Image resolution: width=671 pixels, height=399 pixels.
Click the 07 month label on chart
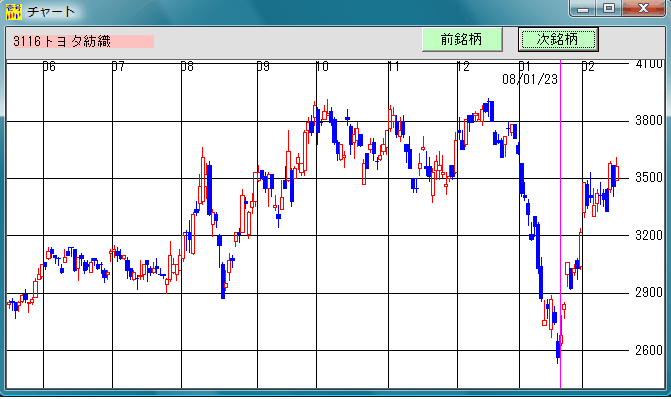coord(118,66)
